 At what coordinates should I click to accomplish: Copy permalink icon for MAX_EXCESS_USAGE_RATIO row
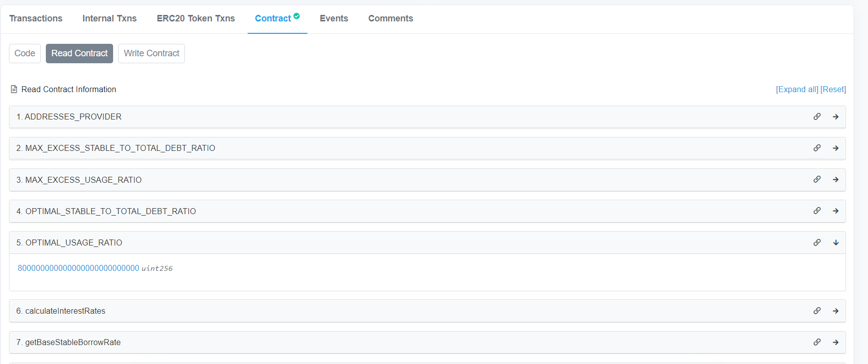817,179
